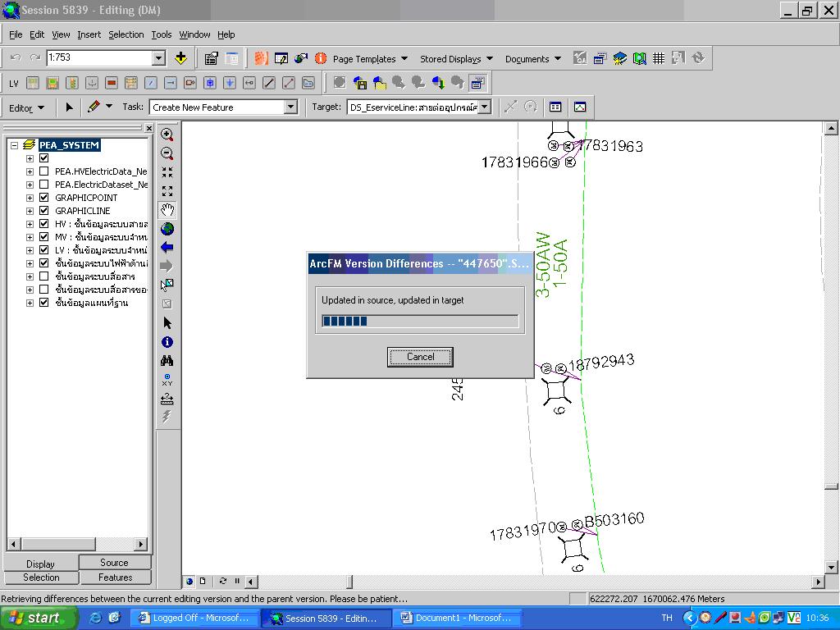Cancel the ArcFM Version Differences dialog
The width and height of the screenshot is (840, 630).
[x=420, y=357]
